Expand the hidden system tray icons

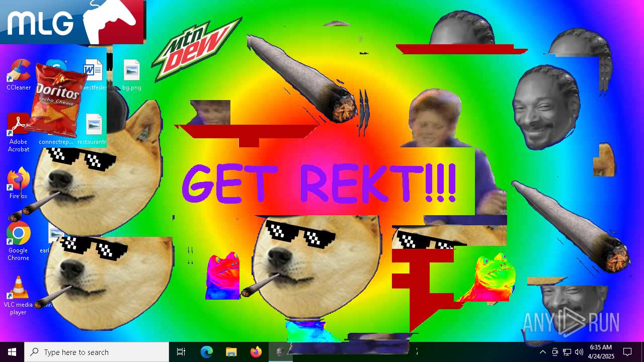pyautogui.click(x=542, y=352)
